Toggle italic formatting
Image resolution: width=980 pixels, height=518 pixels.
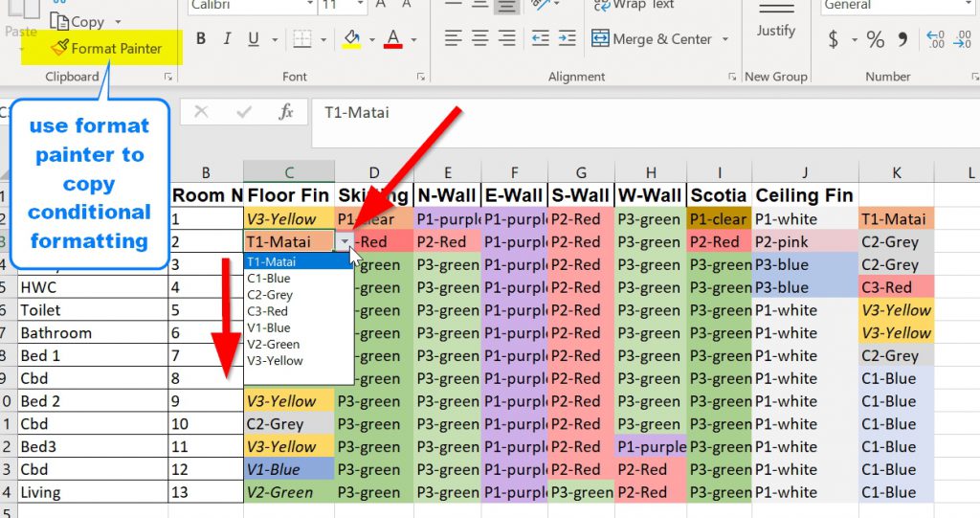[227, 39]
